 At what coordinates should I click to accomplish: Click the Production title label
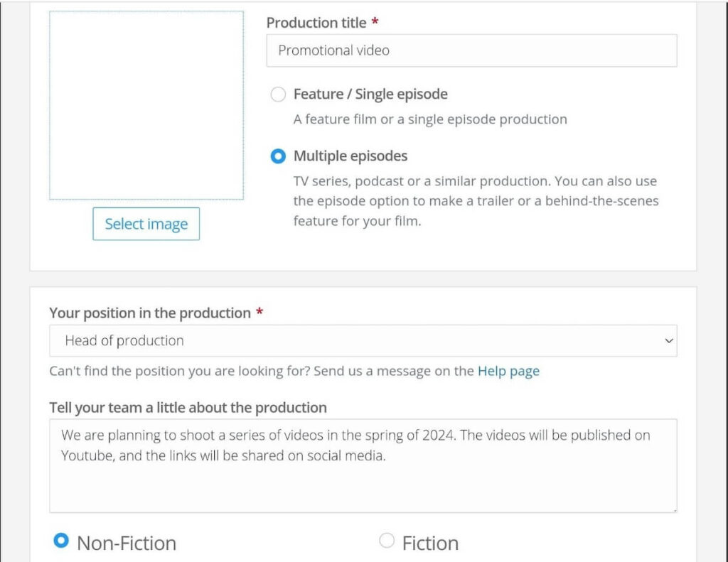(316, 22)
